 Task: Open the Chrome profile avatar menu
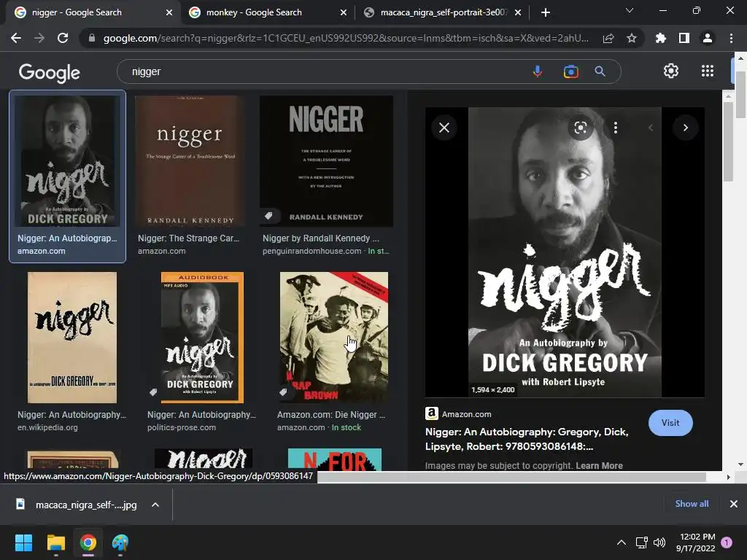708,38
